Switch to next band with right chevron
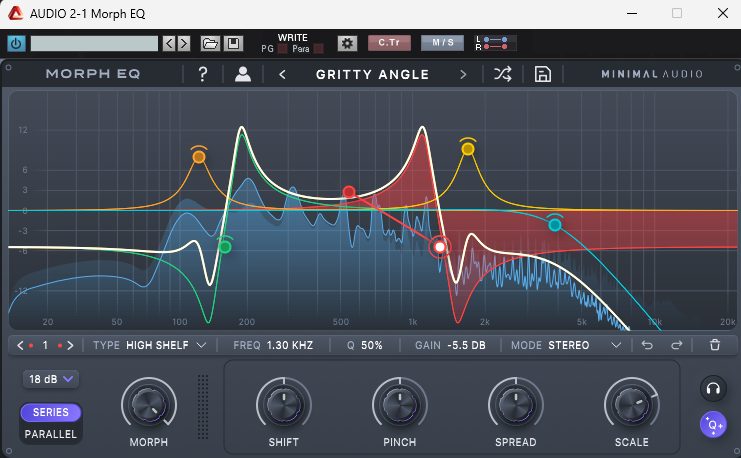741x458 pixels. point(70,346)
